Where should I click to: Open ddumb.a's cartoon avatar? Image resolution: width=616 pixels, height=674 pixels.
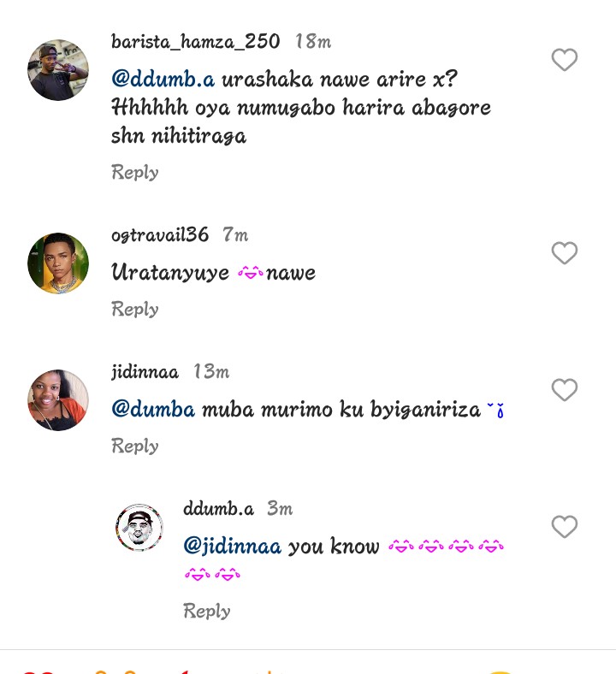139,528
